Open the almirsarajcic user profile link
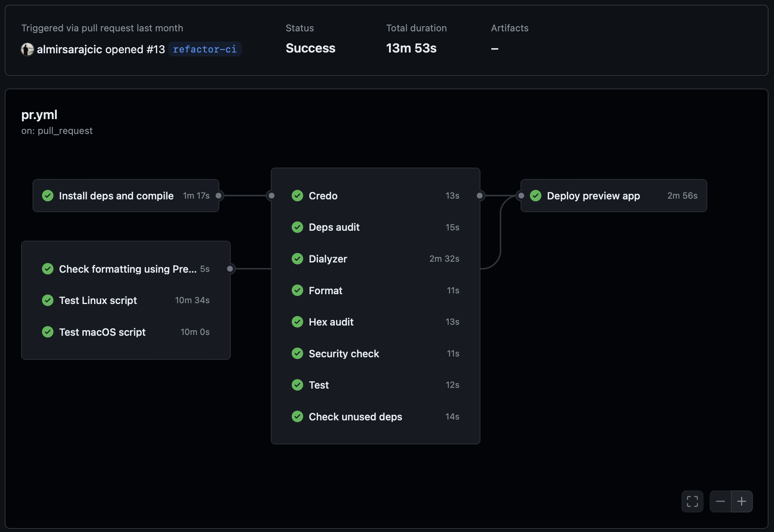 click(69, 49)
